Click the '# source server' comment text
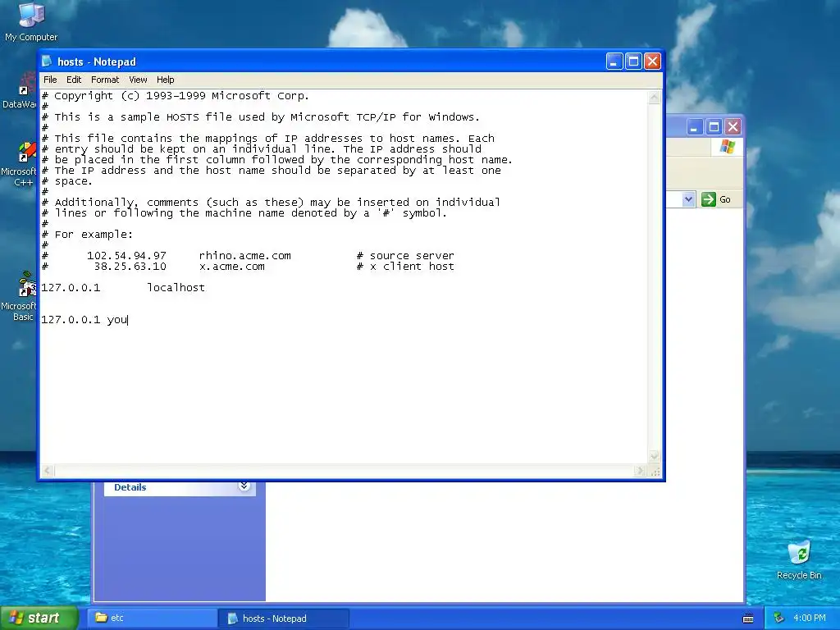 click(405, 256)
